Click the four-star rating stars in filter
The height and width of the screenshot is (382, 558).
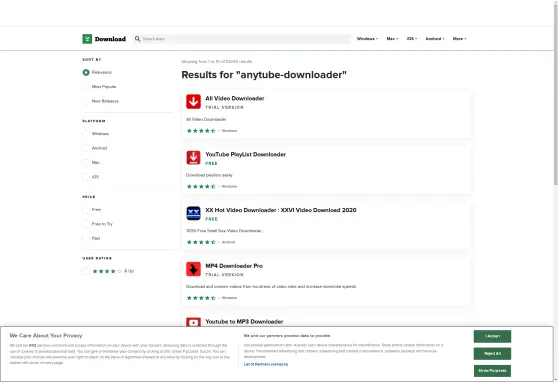pos(107,271)
